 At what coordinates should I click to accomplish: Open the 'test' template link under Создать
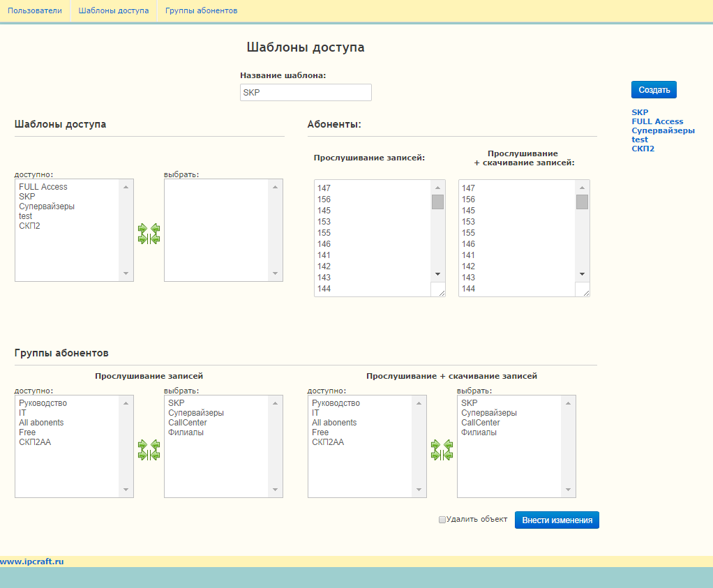[639, 140]
